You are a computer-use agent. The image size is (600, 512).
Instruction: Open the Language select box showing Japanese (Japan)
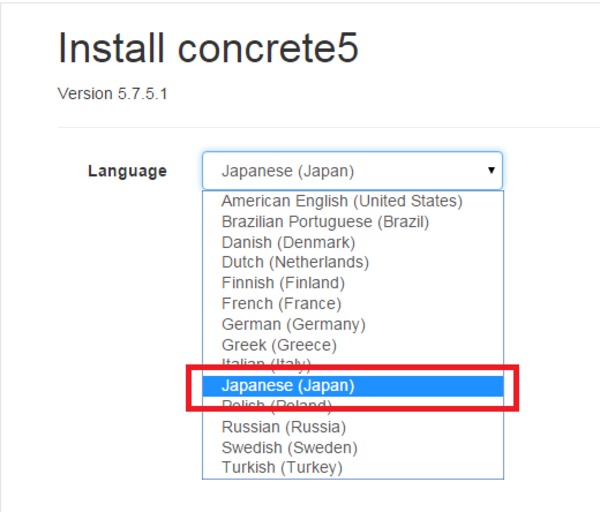coord(352,171)
